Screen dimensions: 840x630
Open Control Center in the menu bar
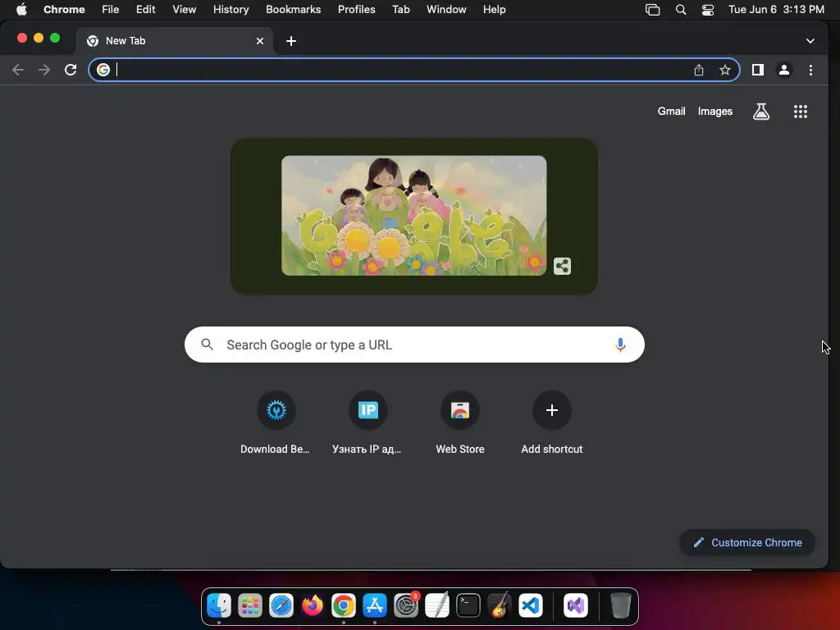[x=708, y=10]
